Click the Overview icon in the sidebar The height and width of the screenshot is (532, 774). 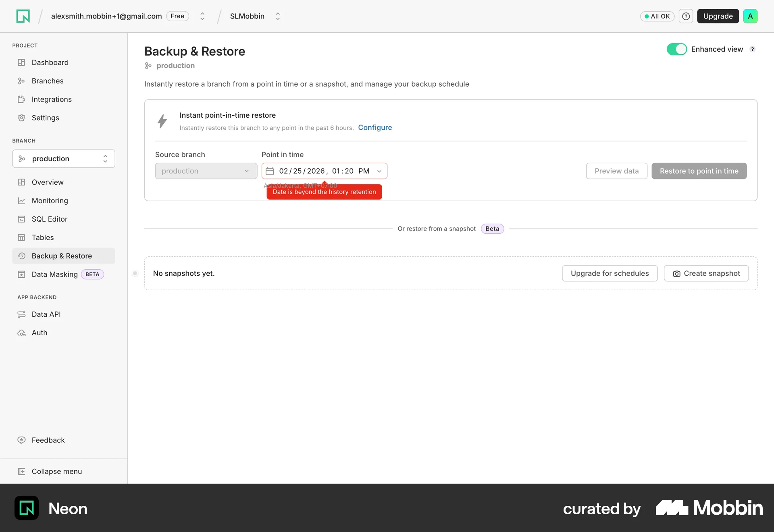(x=21, y=182)
